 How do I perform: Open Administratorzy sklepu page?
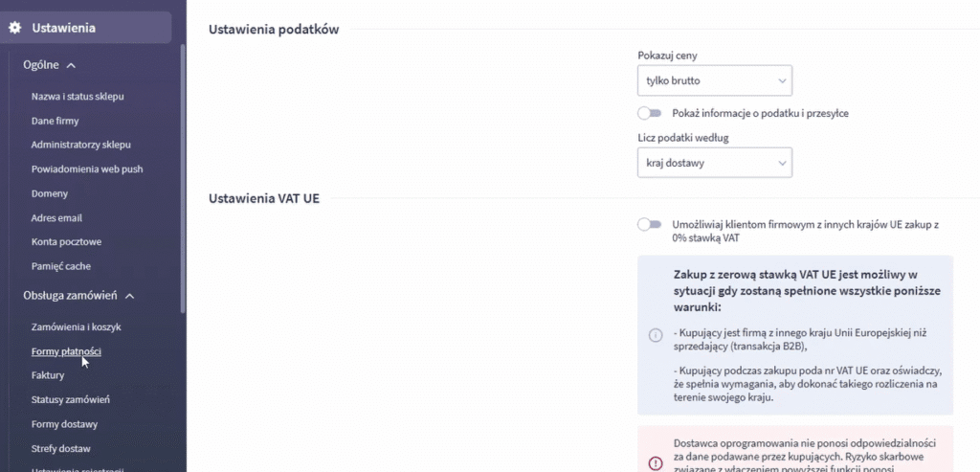click(x=80, y=145)
